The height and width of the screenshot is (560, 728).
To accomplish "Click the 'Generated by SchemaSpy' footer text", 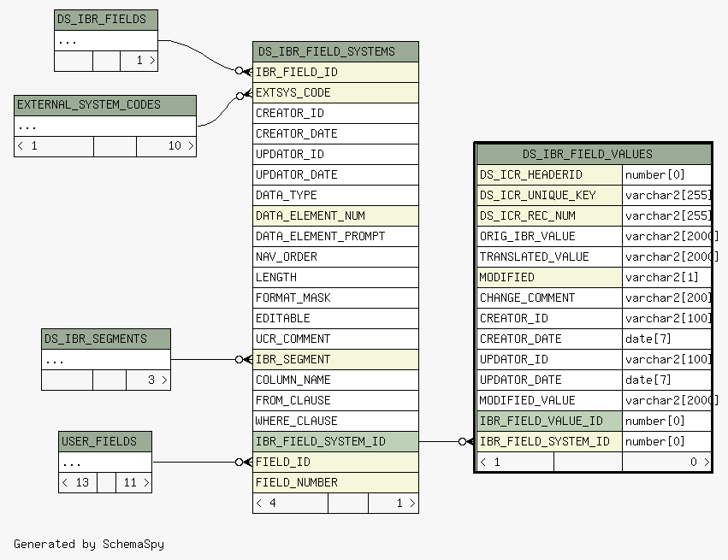I will tap(89, 545).
